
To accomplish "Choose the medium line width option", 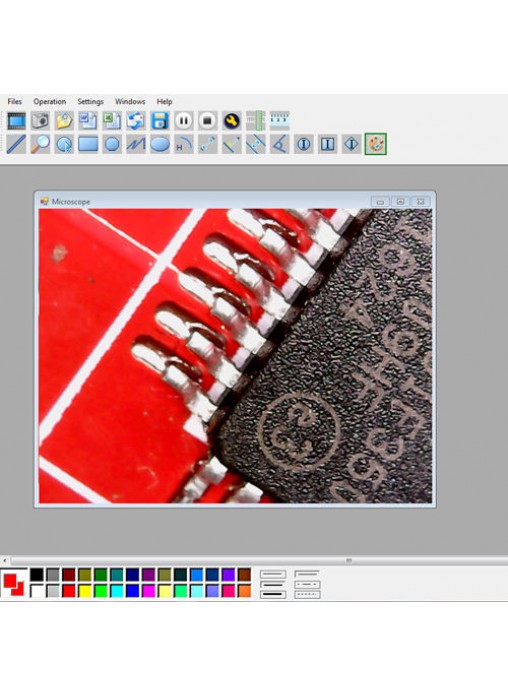I will [x=273, y=584].
